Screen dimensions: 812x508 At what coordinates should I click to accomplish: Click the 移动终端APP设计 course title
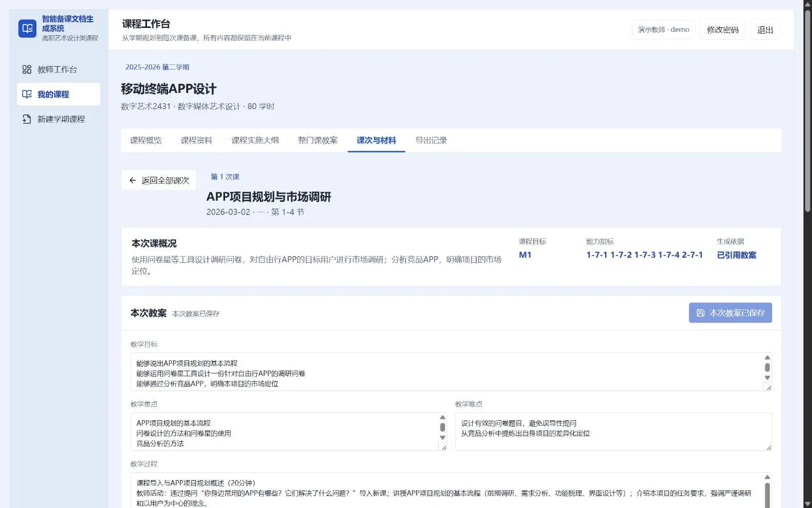point(169,89)
